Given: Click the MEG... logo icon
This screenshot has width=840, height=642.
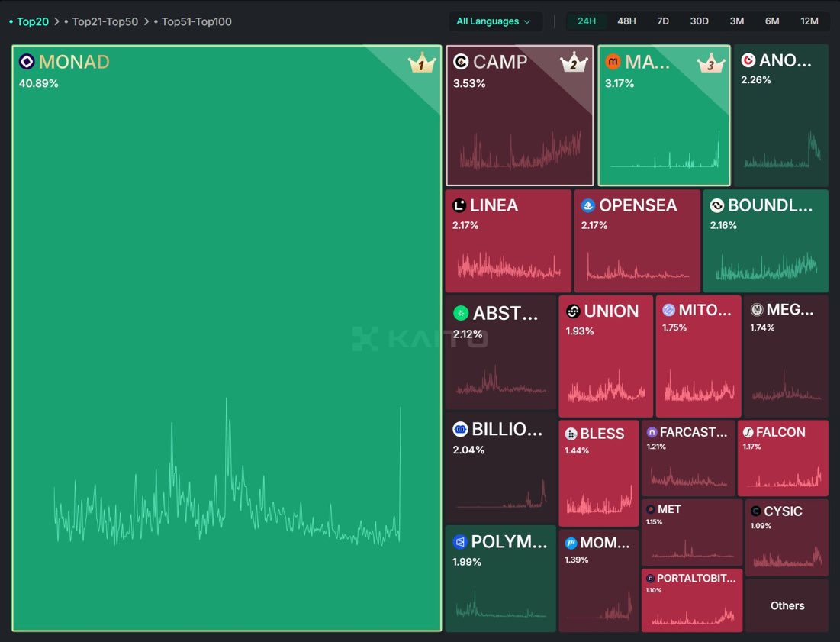Looking at the screenshot, I should pos(756,309).
